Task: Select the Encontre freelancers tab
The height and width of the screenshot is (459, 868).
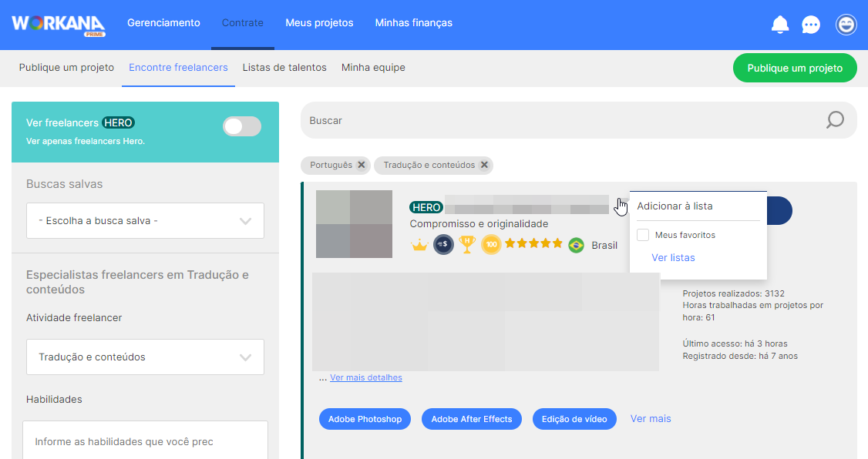Action: click(178, 68)
